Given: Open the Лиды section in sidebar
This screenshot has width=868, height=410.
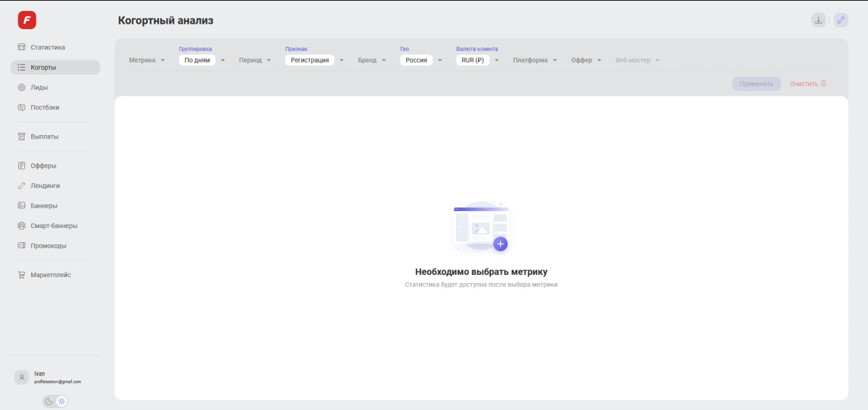Looking at the screenshot, I should point(39,88).
